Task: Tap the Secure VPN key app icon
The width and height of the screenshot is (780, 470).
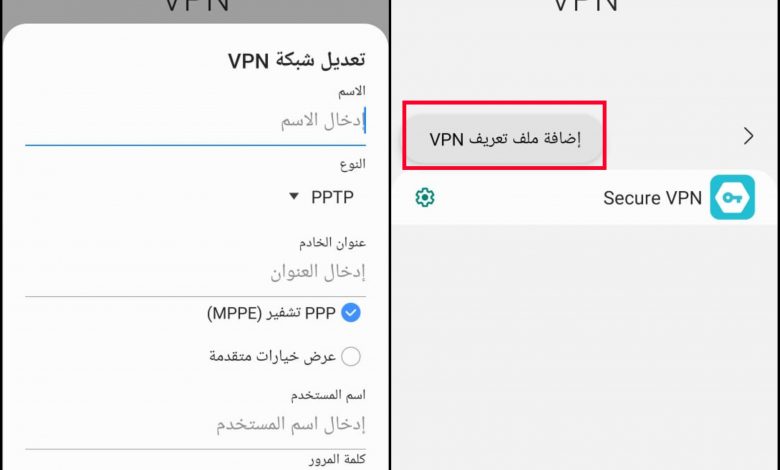Action: [x=732, y=197]
